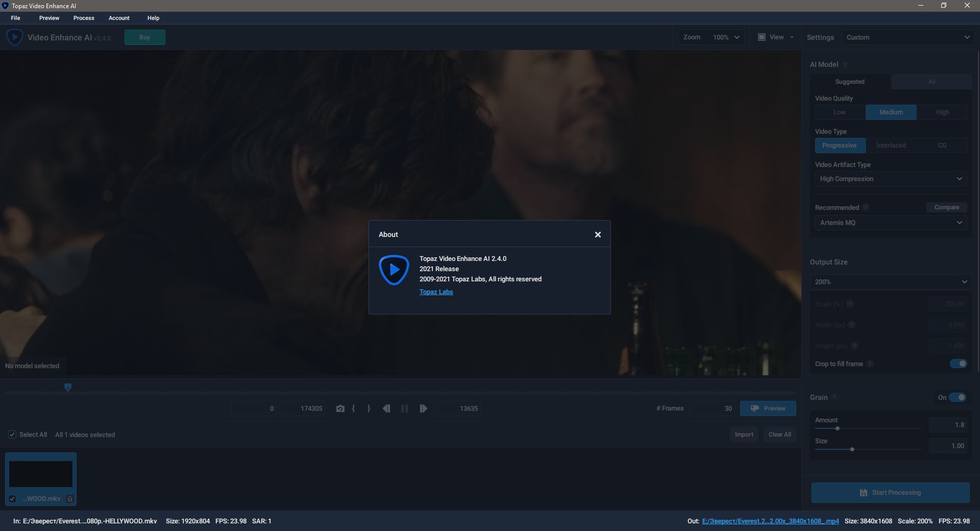Click the current frame field 13635
Image resolution: width=980 pixels, height=531 pixels.
coord(458,408)
